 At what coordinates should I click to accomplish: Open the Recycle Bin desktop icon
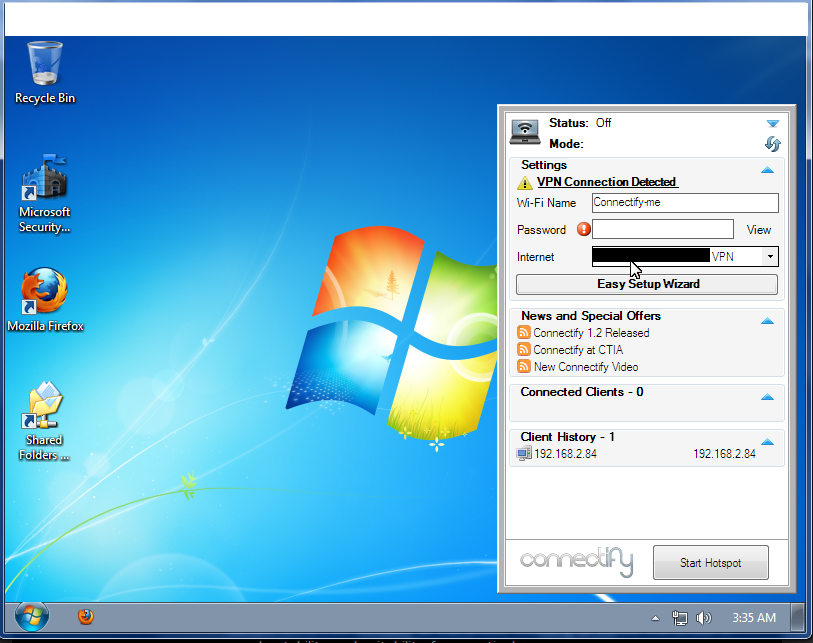click(x=45, y=73)
